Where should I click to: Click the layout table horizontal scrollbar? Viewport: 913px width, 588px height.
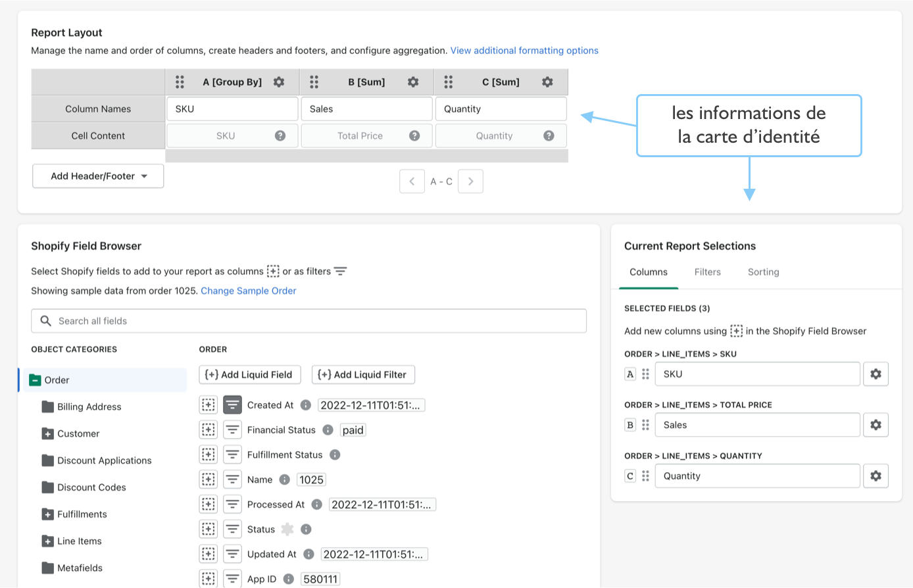coord(367,156)
